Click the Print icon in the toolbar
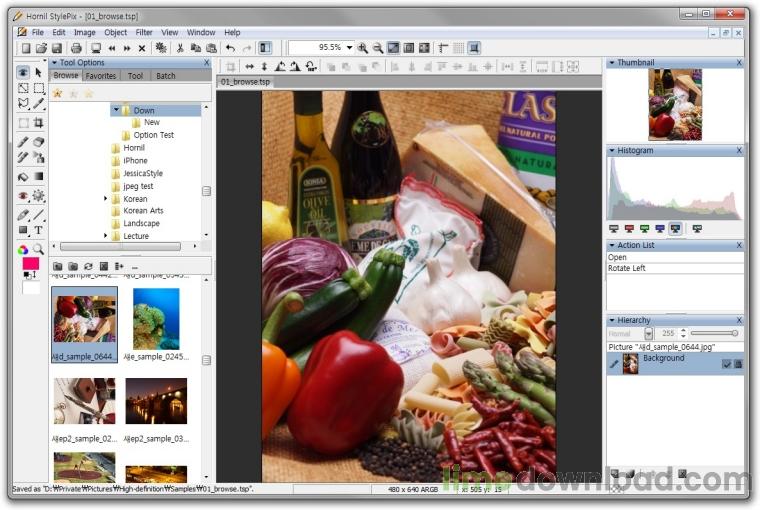 tap(74, 48)
